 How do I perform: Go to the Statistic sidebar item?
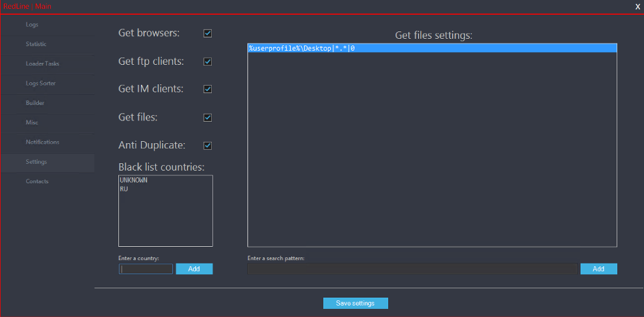pyautogui.click(x=36, y=44)
